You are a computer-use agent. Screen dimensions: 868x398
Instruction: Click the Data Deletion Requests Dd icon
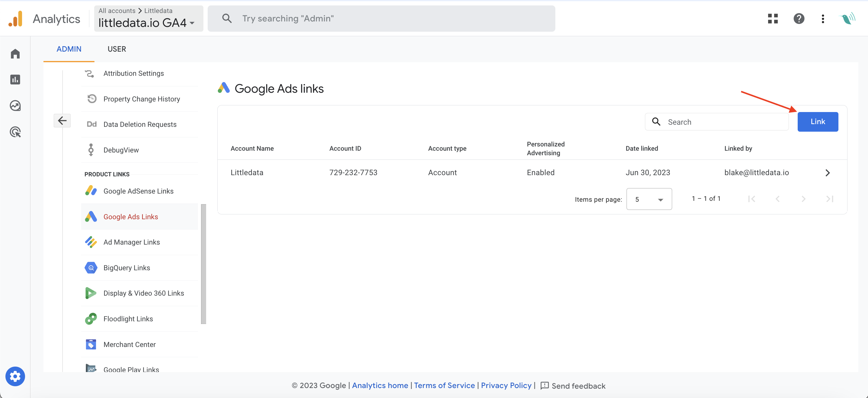point(92,124)
